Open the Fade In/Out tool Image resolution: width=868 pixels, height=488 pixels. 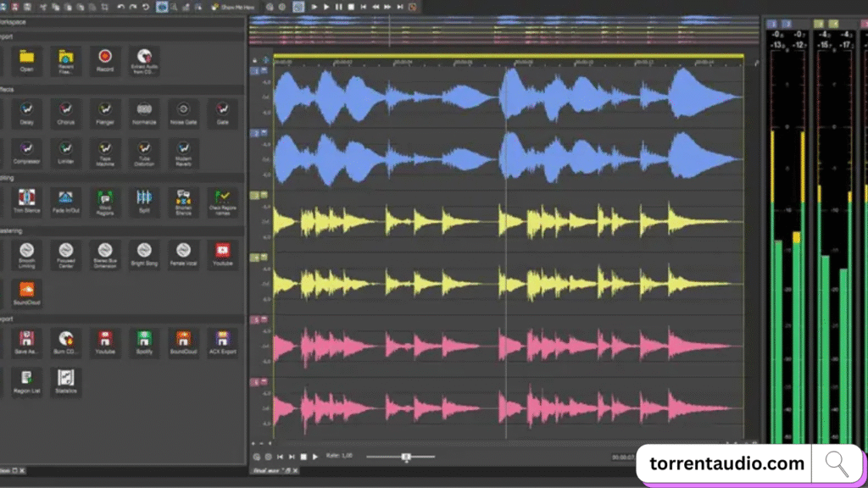click(x=66, y=200)
